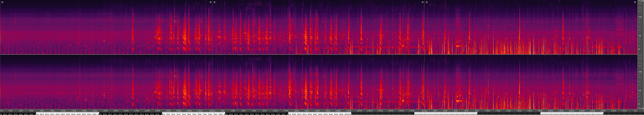Click 1:00:00 on first clip's time ruler
This screenshot has height=115, width=644.
[x=63, y=111]
